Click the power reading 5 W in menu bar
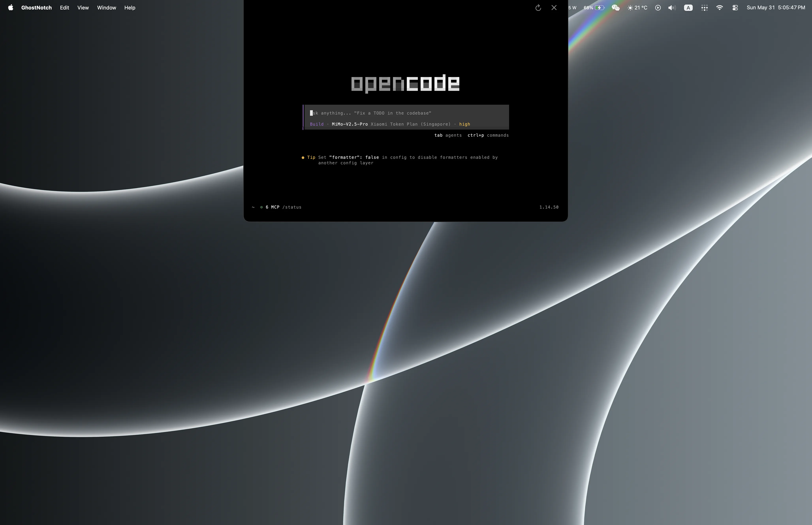The height and width of the screenshot is (525, 812). coord(572,8)
